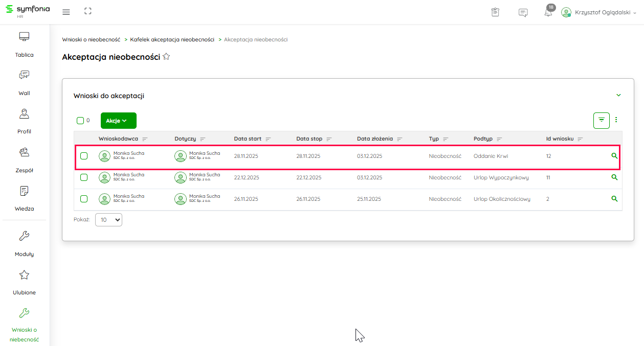Go to Tablica in the sidebar
Image resolution: width=644 pixels, height=346 pixels.
pos(24,44)
